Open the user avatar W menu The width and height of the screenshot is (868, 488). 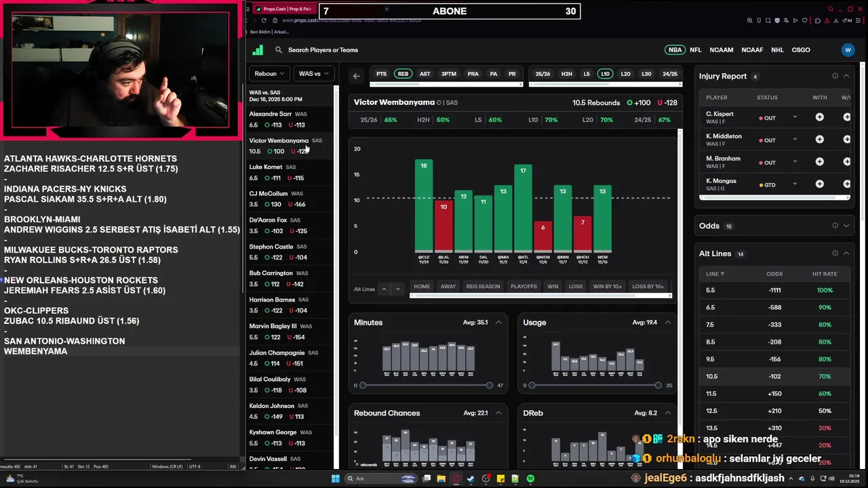pyautogui.click(x=848, y=49)
